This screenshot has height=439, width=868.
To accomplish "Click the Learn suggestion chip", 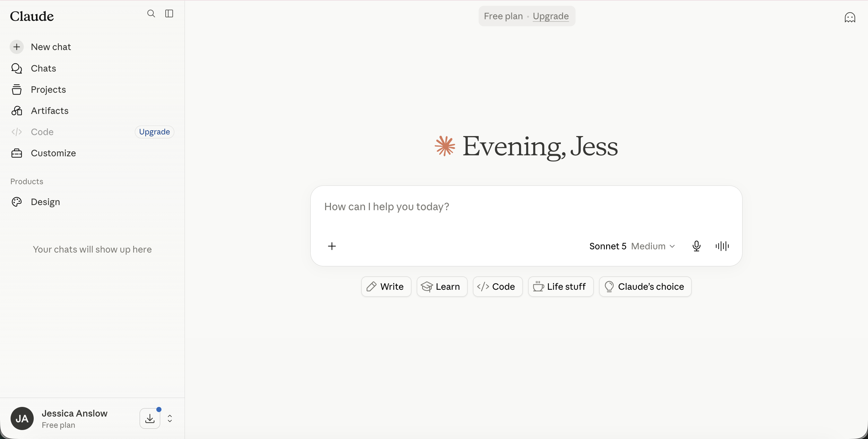I will 442,287.
